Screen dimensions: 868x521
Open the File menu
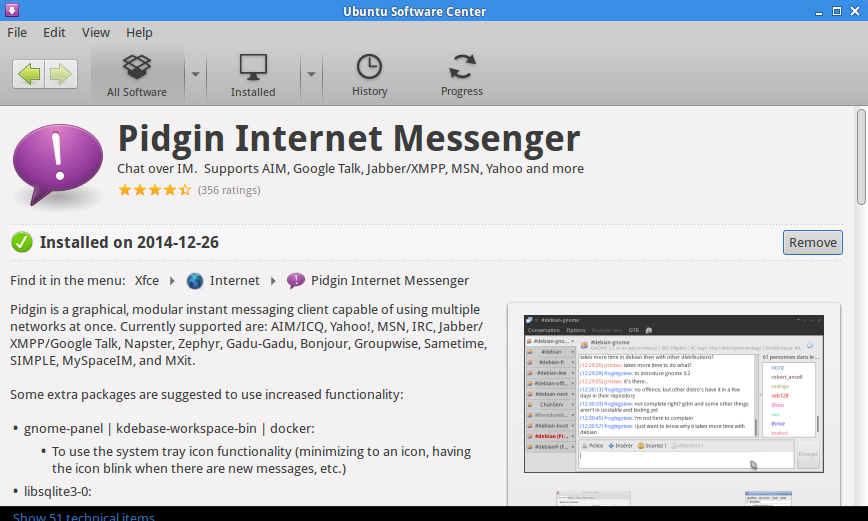(17, 33)
